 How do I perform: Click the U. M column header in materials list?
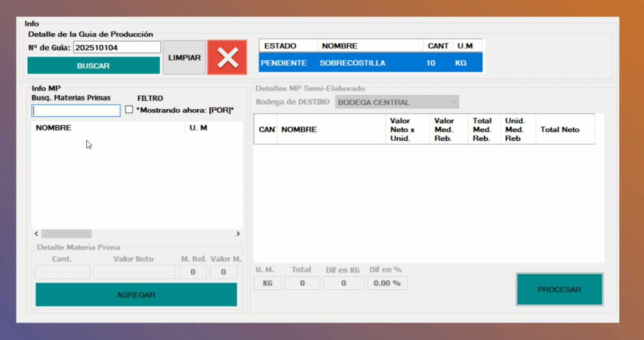tap(213, 128)
